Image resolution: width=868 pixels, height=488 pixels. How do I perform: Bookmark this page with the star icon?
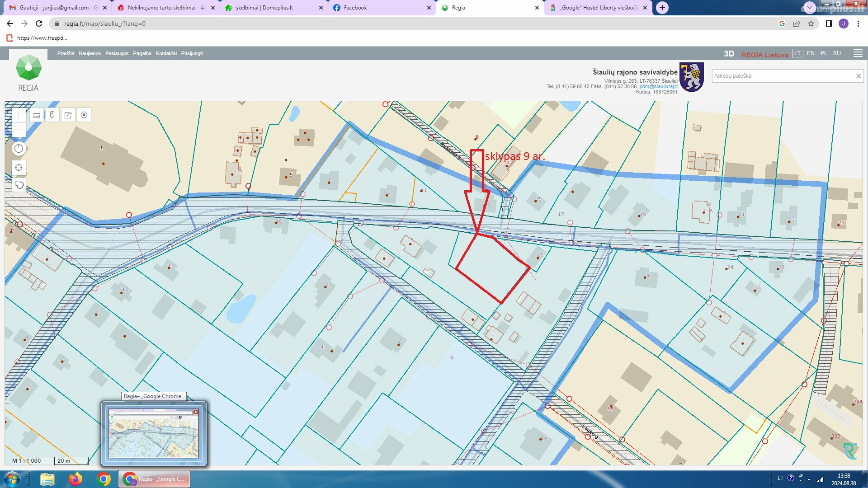(811, 23)
